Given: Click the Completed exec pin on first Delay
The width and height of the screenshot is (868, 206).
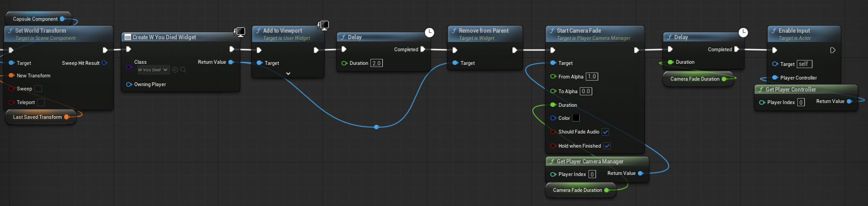Looking at the screenshot, I should (x=423, y=49).
